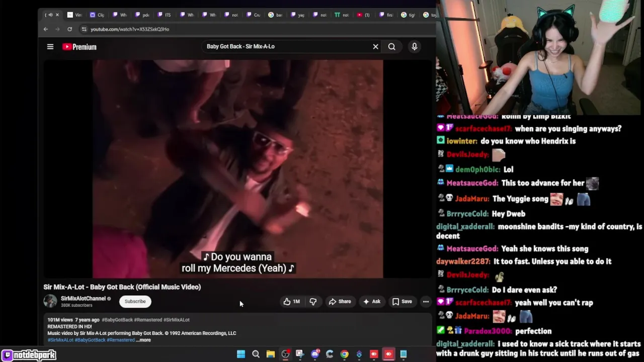Open the Share dialog
Screen dimensions: 644x362
[x=340, y=302]
